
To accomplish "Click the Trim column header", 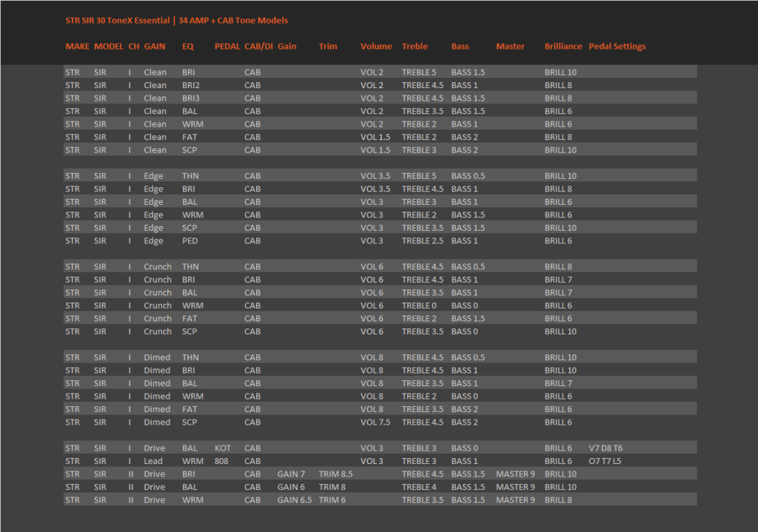I will pos(328,47).
